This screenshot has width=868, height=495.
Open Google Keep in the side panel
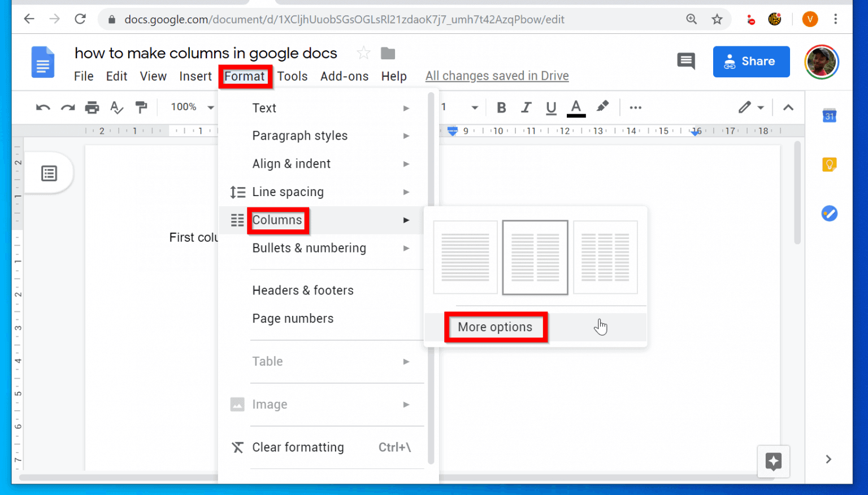pos(829,164)
